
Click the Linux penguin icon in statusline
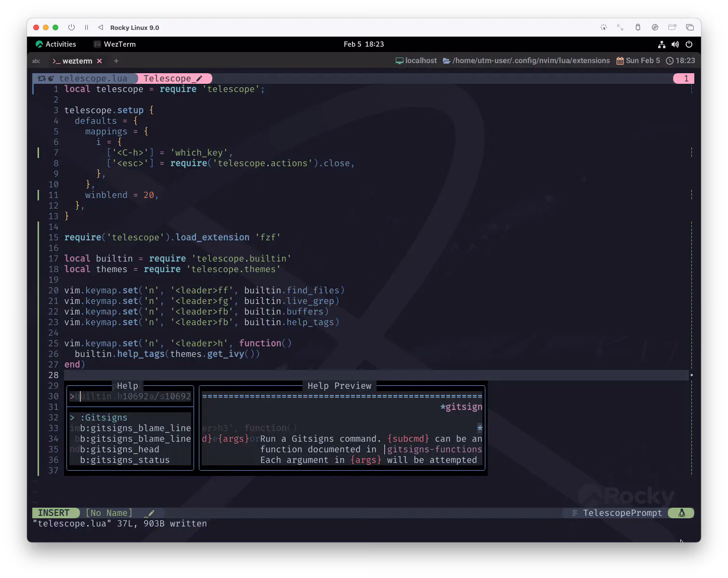coord(682,513)
